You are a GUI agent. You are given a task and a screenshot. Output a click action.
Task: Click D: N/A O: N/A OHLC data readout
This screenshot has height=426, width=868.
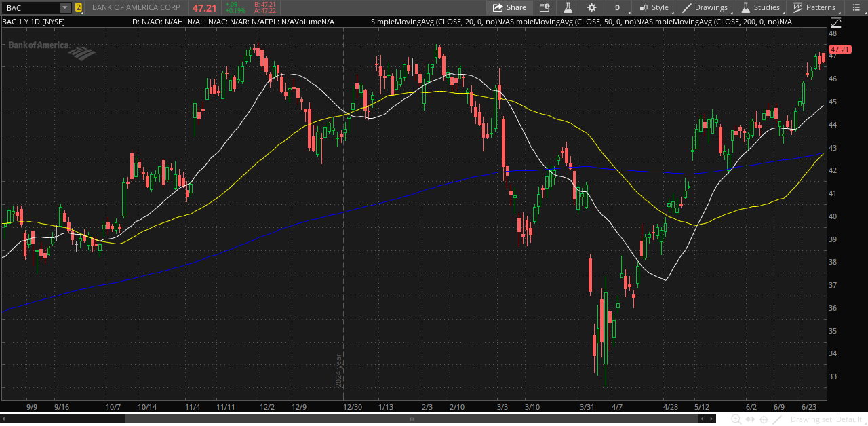233,22
